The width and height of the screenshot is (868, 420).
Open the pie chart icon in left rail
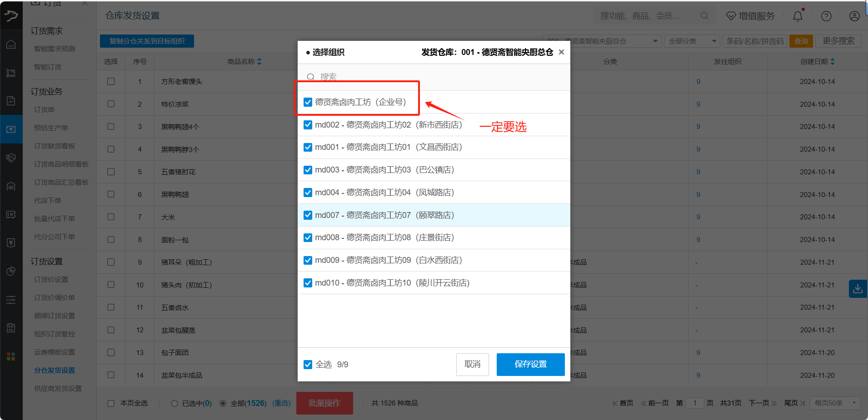11,271
